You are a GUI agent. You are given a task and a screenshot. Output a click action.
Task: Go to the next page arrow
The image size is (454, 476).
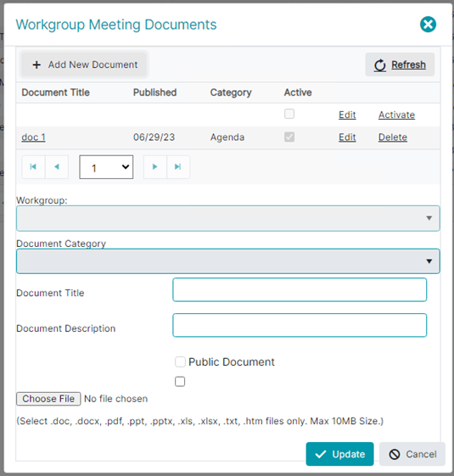(155, 166)
